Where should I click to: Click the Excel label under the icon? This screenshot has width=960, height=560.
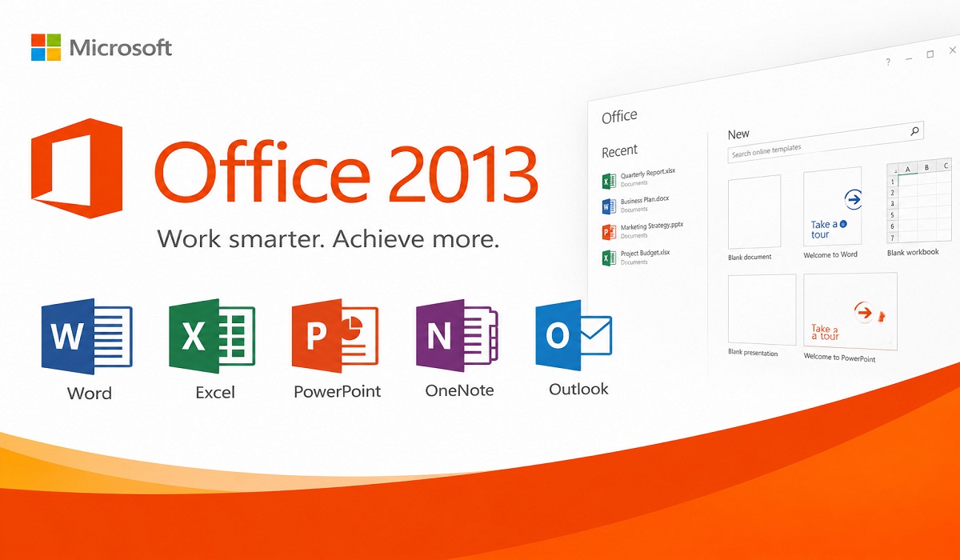[x=215, y=393]
